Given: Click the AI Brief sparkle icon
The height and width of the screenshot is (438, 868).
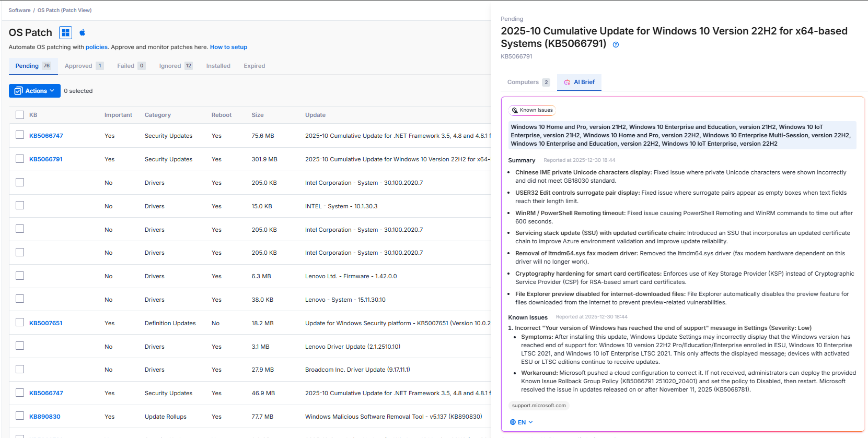Looking at the screenshot, I should pos(567,82).
